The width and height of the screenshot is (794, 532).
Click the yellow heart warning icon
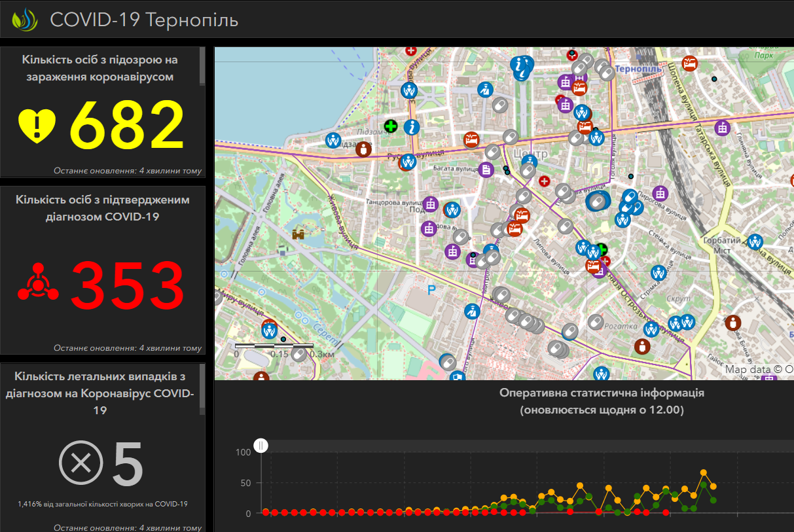coord(37,126)
